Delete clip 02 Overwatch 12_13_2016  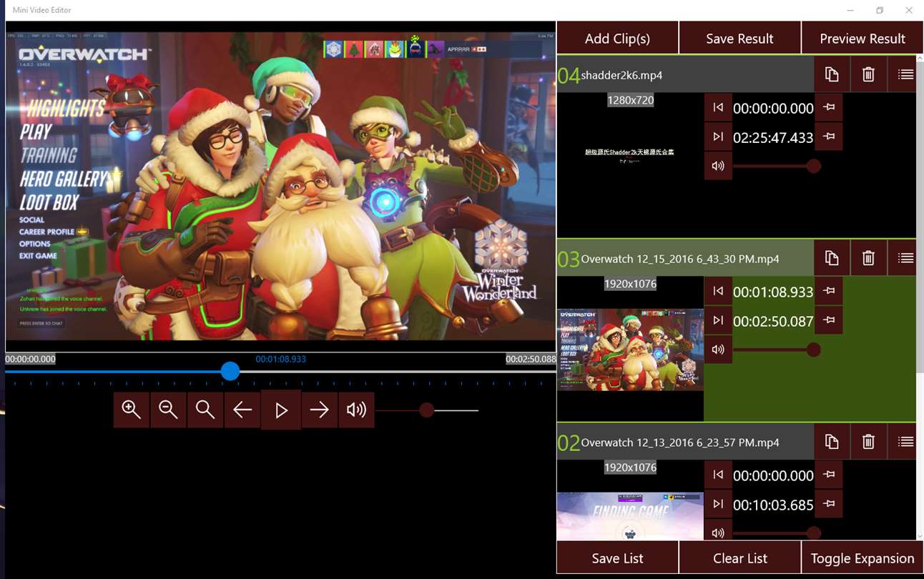click(x=868, y=442)
